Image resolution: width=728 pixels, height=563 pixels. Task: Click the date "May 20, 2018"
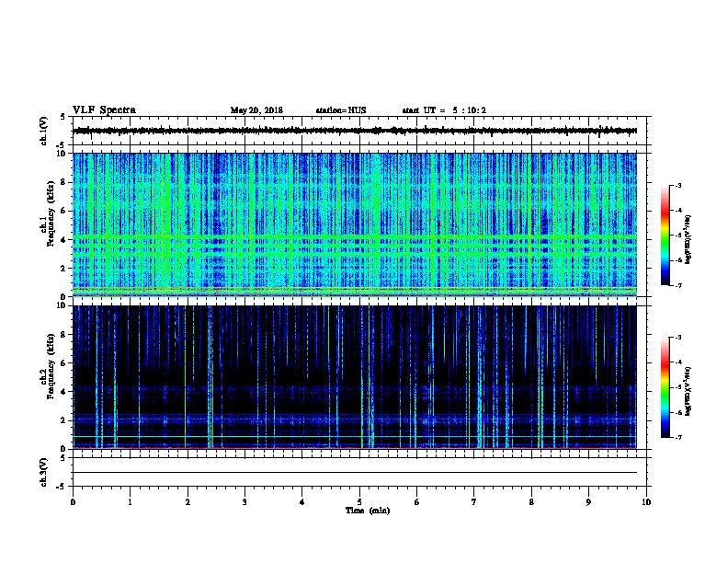click(x=256, y=110)
